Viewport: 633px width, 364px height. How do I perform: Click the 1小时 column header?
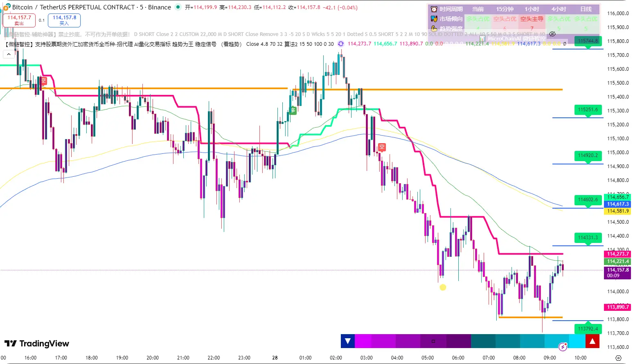(532, 9)
